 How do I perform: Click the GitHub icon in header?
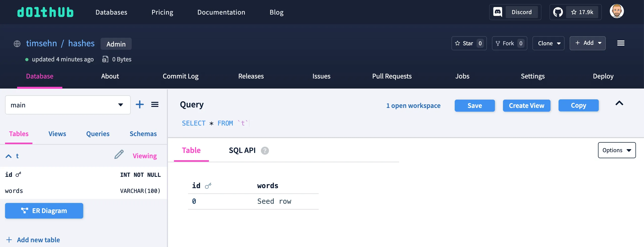tap(558, 12)
